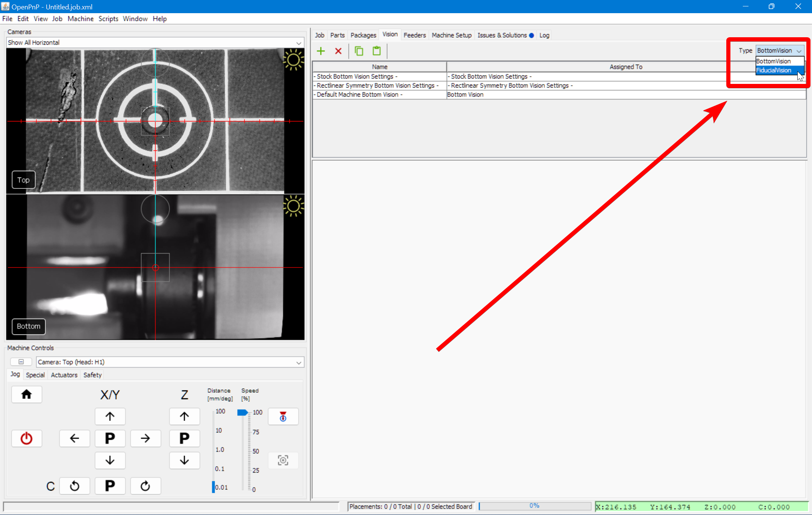812x515 pixels.
Task: Delete the selected vision settings
Action: point(338,50)
